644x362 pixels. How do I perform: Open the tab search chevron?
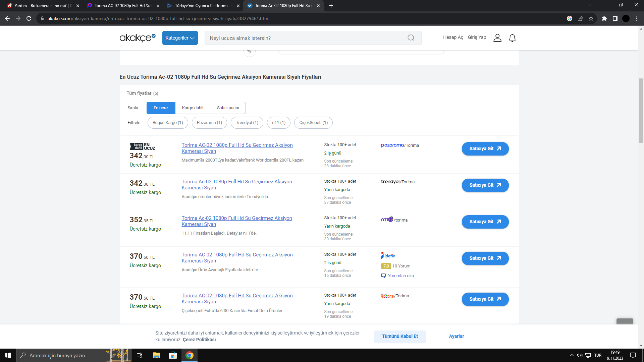(590, 5)
